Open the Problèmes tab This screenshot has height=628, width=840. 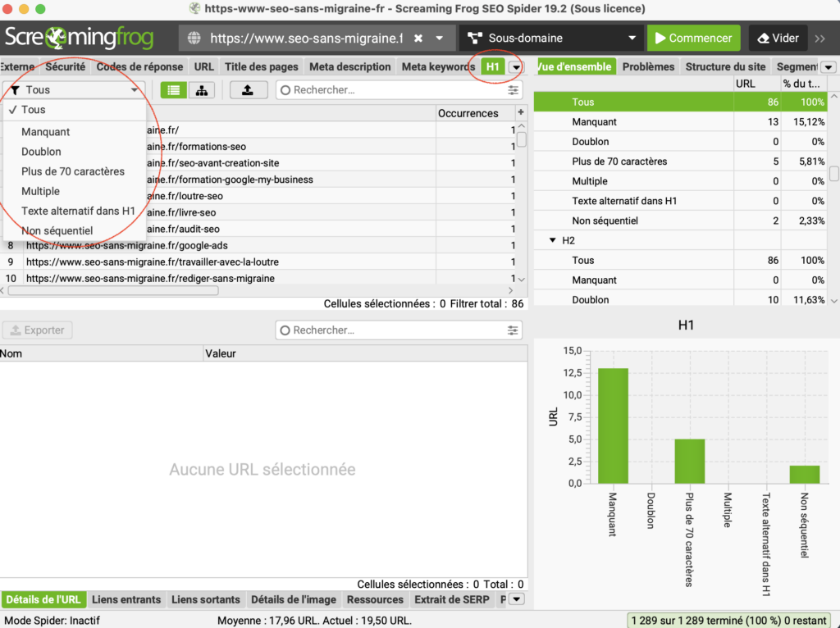click(x=648, y=67)
